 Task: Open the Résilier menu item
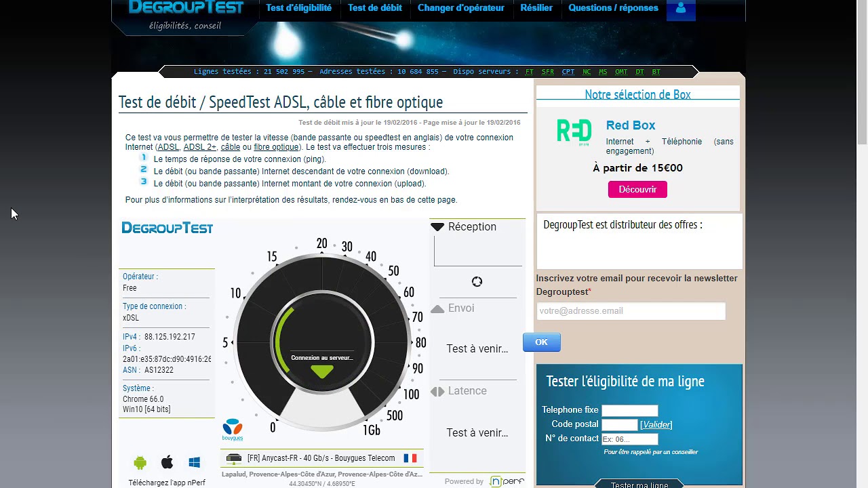pyautogui.click(x=536, y=8)
